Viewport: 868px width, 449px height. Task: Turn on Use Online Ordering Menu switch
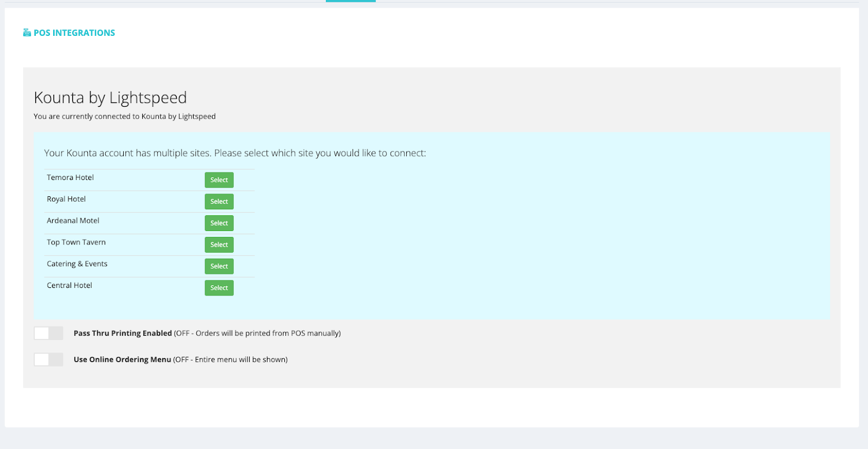pos(49,360)
